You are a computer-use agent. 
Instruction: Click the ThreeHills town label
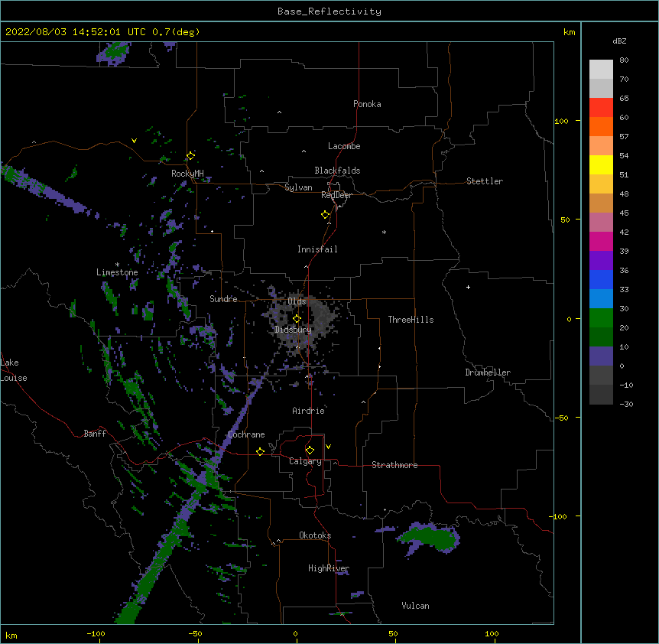(411, 320)
